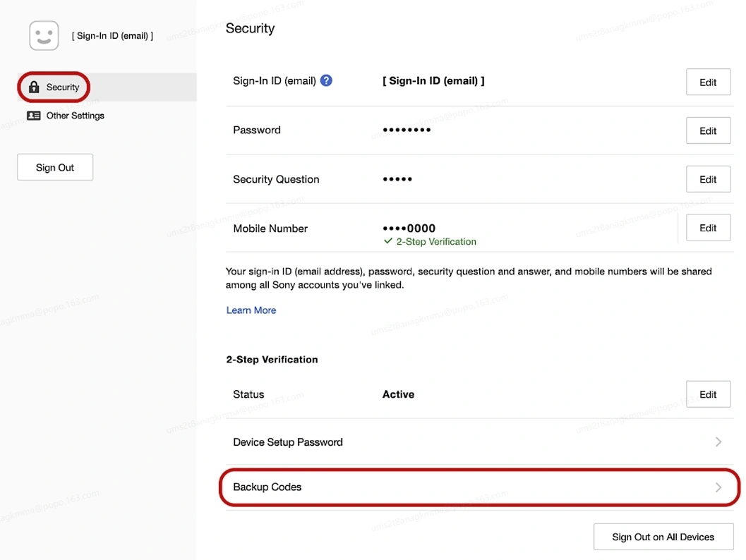Click the lock icon beside Security
This screenshot has width=746, height=560.
point(33,87)
